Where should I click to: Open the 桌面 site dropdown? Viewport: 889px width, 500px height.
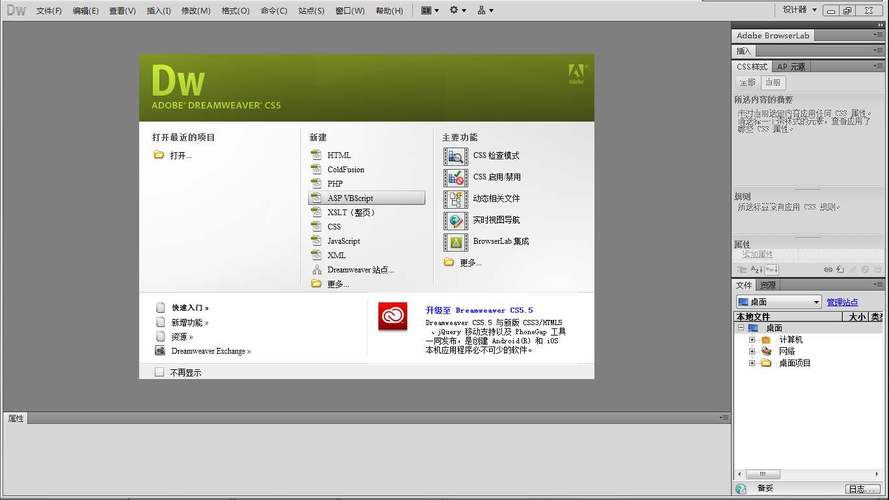779,302
